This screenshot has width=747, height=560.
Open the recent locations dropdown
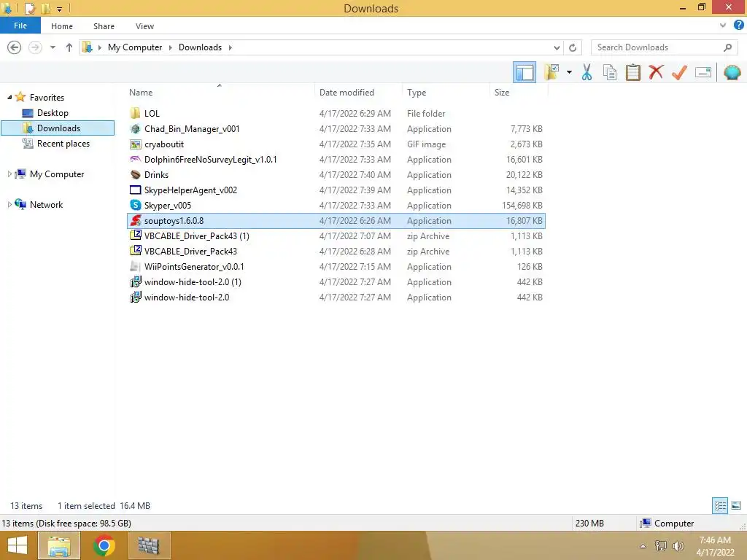pos(53,47)
